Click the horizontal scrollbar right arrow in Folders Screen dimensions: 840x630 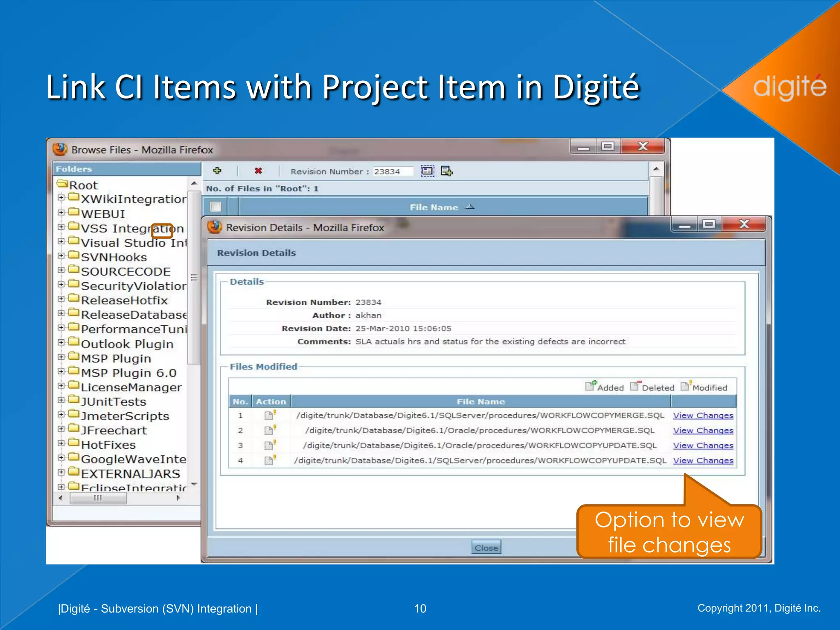coord(178,498)
